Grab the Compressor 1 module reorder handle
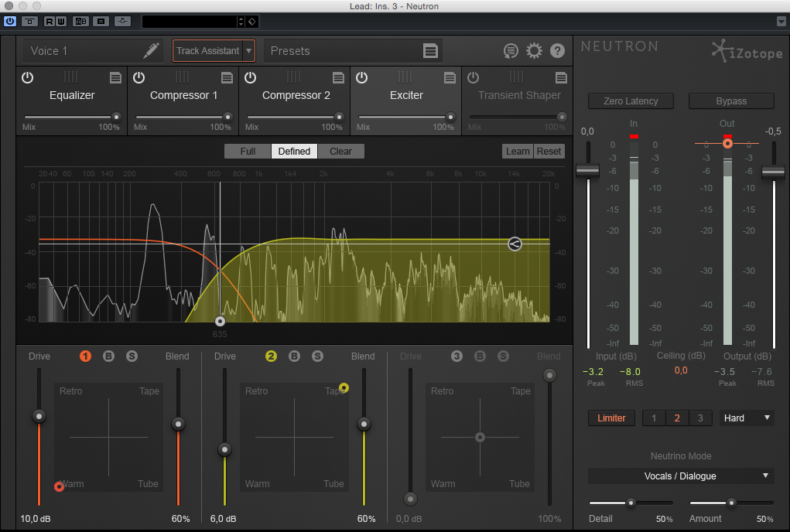790x532 pixels. pos(183,77)
